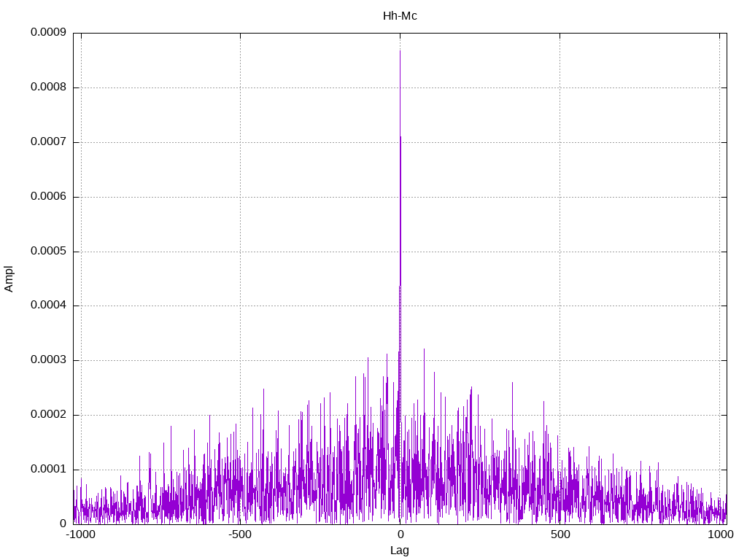
Task: Click the top of the central spike at lag 0
Action: (x=400, y=50)
